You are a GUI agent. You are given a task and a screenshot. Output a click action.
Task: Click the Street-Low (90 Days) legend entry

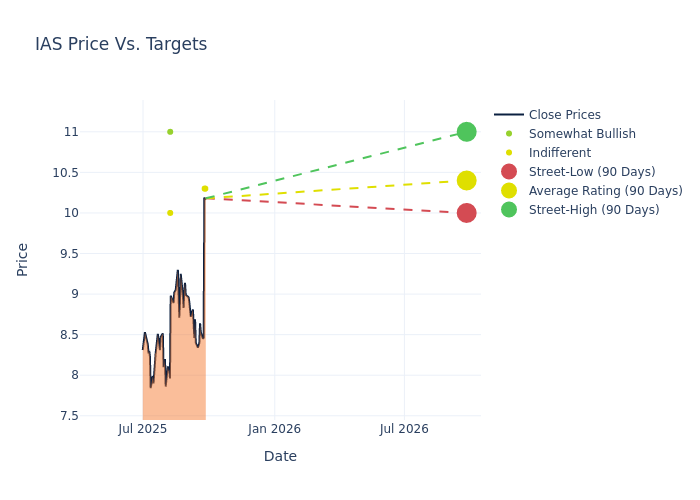[592, 172]
